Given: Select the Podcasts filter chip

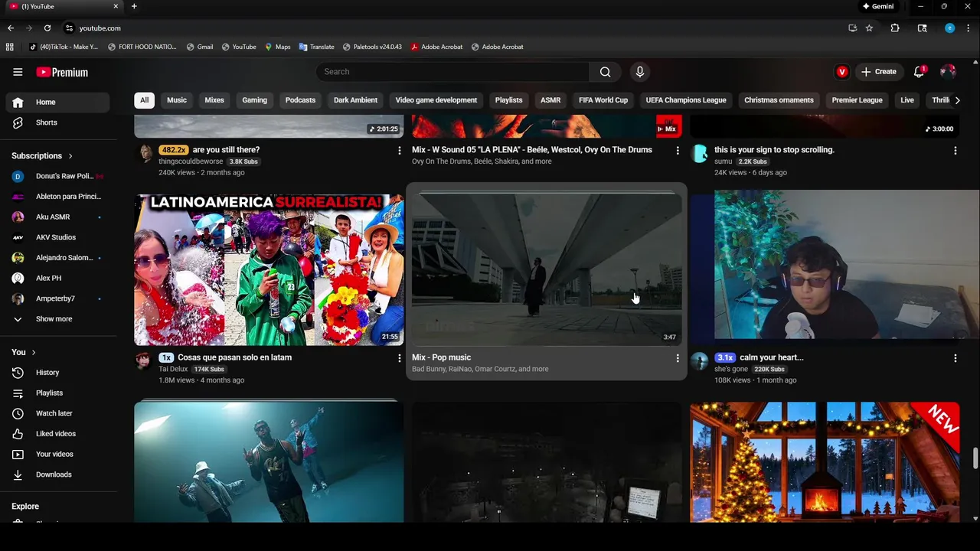Looking at the screenshot, I should [300, 100].
